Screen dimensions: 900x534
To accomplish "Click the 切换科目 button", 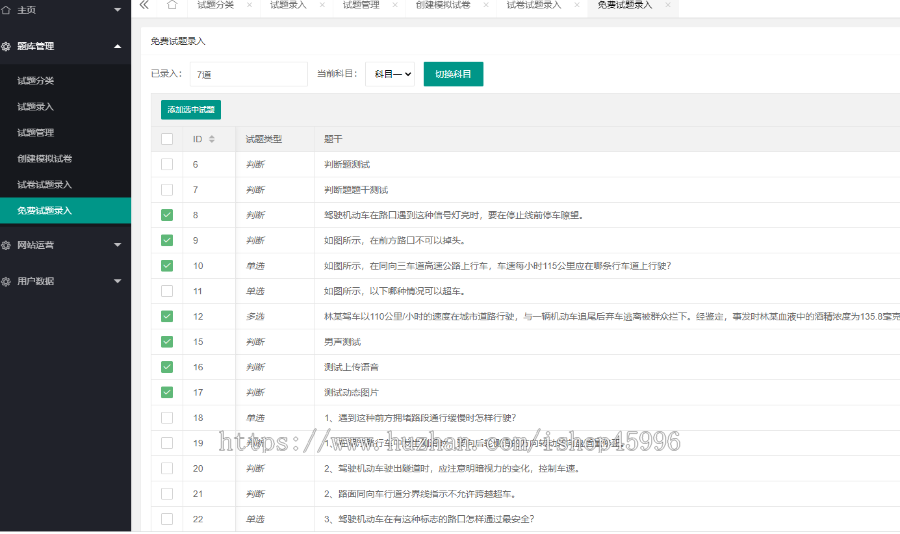I will click(453, 74).
